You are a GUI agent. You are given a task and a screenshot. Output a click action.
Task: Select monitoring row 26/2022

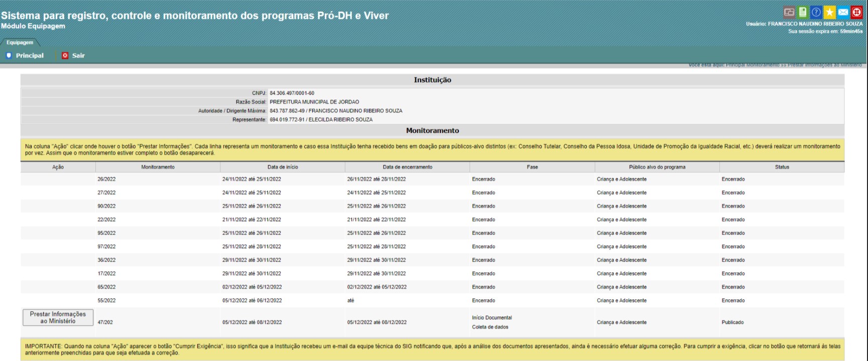tap(106, 179)
